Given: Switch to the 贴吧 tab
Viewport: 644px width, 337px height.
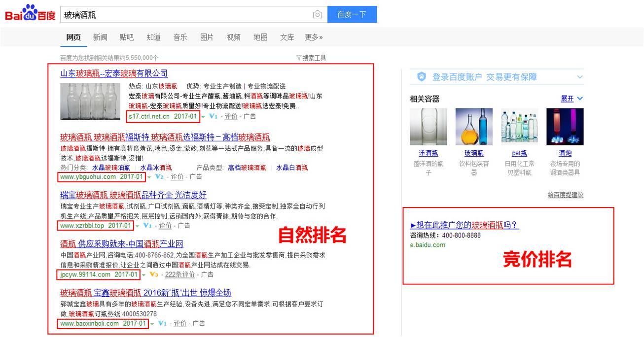Looking at the screenshot, I should [x=127, y=37].
